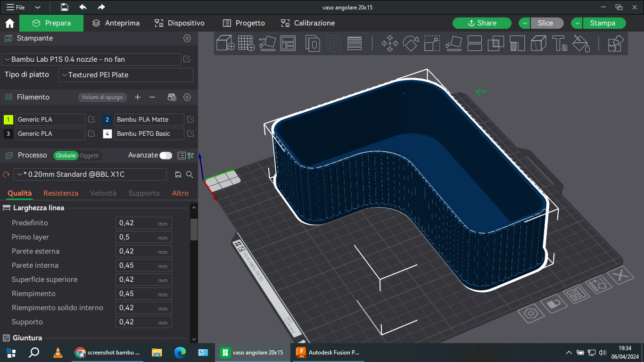
Task: Open the Tipo di piatto dropdown
Action: point(126,75)
